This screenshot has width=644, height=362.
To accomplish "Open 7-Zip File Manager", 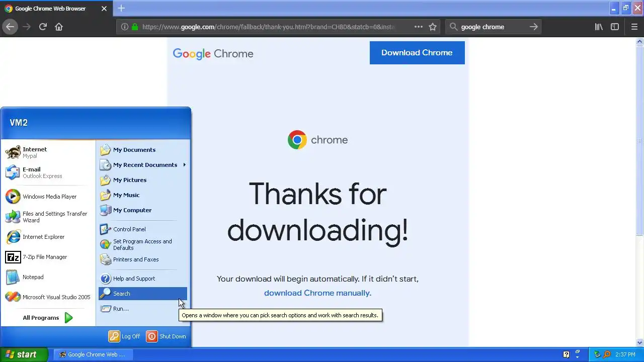I will click(x=48, y=257).
